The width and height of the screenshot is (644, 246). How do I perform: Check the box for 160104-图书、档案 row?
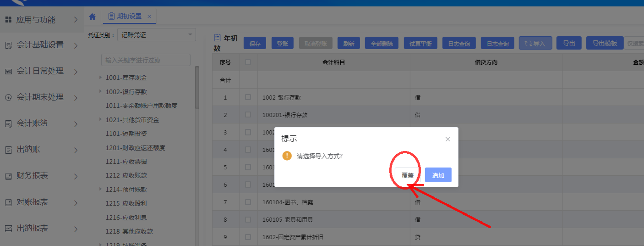click(248, 202)
